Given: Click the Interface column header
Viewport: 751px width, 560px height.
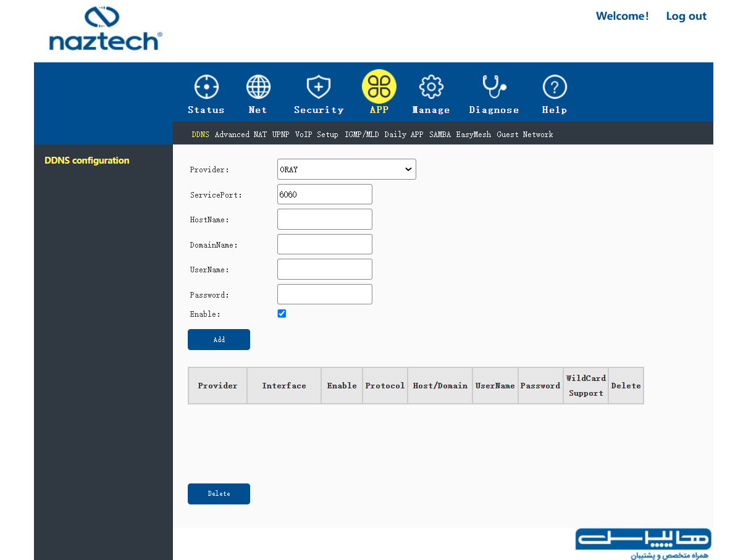Looking at the screenshot, I should (284, 386).
